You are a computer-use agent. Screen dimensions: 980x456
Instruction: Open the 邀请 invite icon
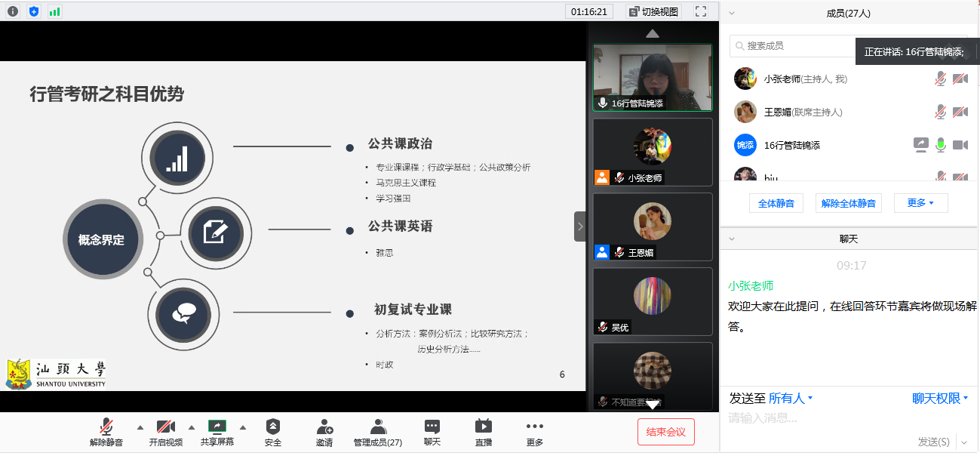(324, 427)
